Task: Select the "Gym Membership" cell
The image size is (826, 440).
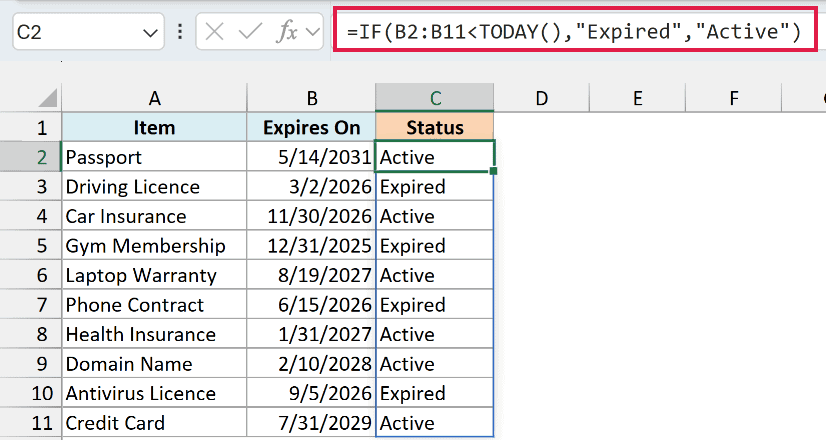Action: (x=154, y=246)
